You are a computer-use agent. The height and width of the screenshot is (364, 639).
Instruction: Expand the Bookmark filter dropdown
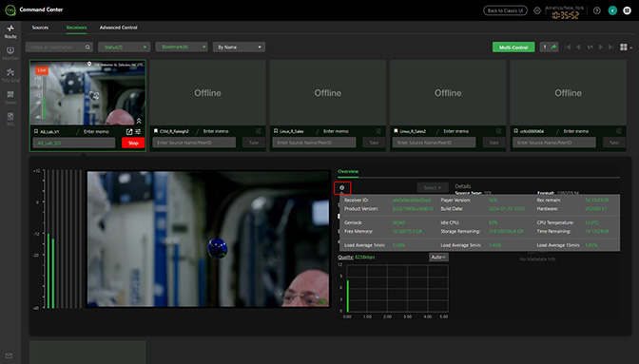click(182, 48)
